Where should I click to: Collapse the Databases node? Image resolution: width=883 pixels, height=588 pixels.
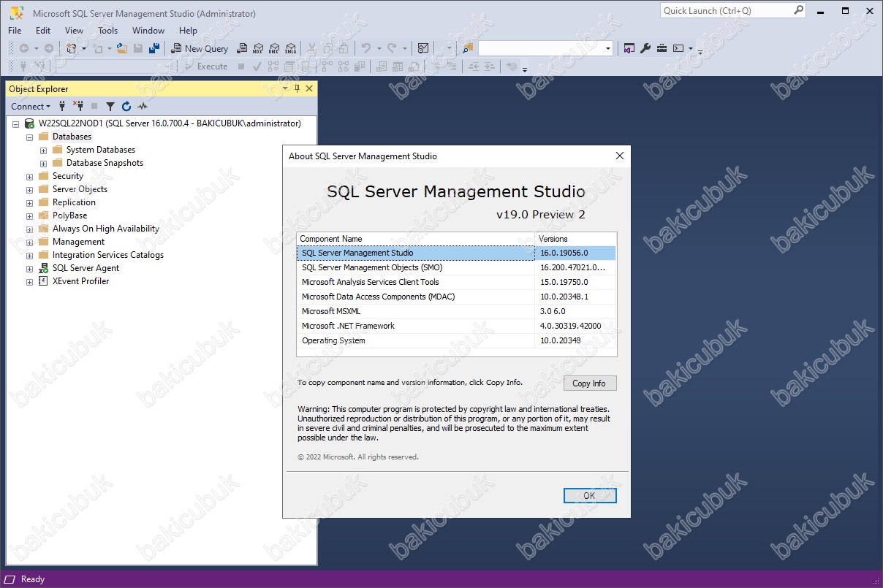[30, 137]
